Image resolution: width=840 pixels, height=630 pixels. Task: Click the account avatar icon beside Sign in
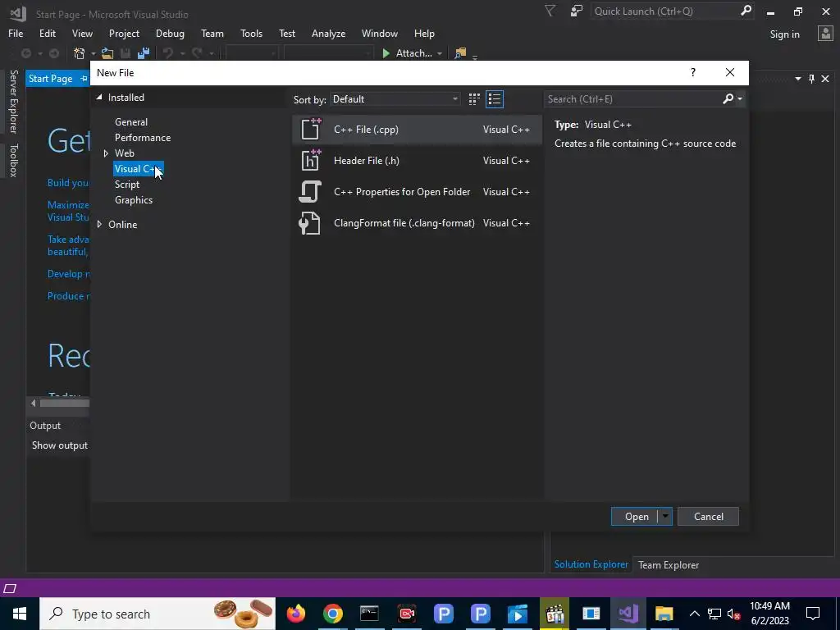825,34
